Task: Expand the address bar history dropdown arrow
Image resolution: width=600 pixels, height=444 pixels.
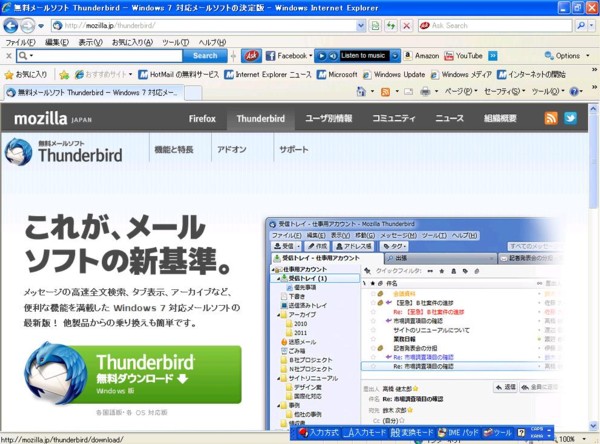Action: [361, 26]
